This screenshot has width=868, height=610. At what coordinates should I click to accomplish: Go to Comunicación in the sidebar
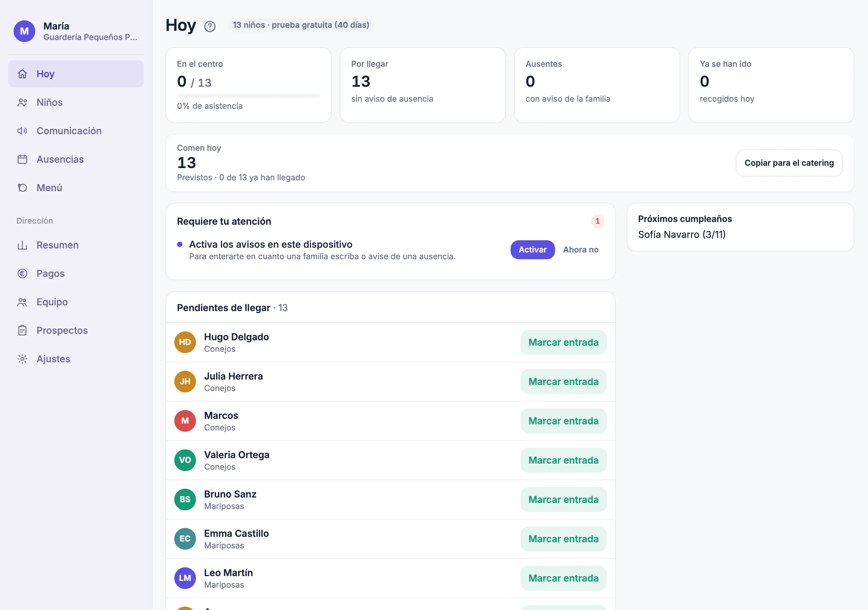[x=76, y=131]
